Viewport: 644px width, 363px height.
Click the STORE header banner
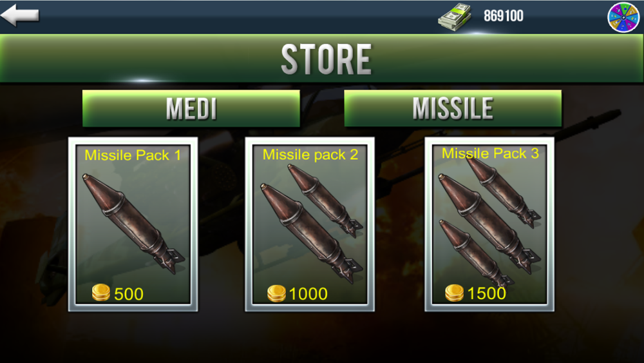click(322, 59)
